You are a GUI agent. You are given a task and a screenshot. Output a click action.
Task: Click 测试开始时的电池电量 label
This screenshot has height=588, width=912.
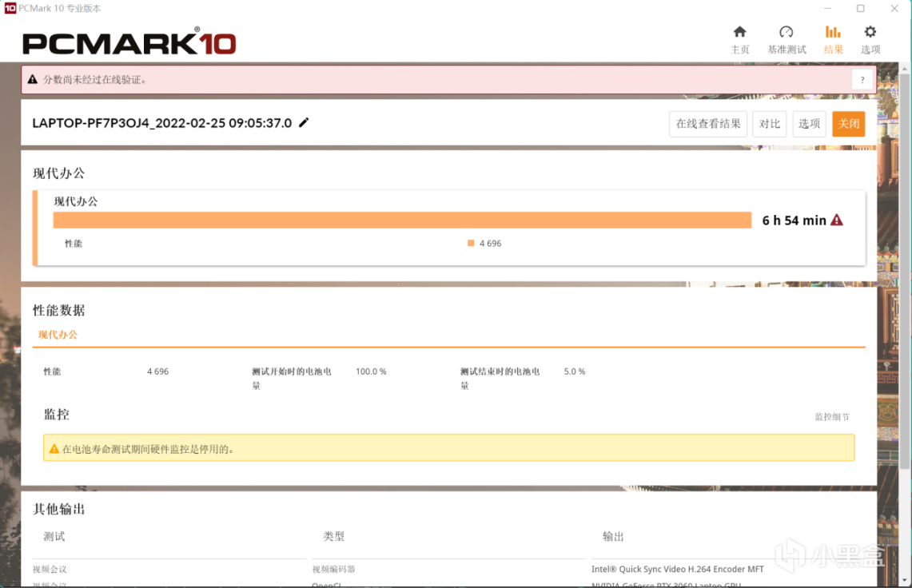(x=292, y=377)
